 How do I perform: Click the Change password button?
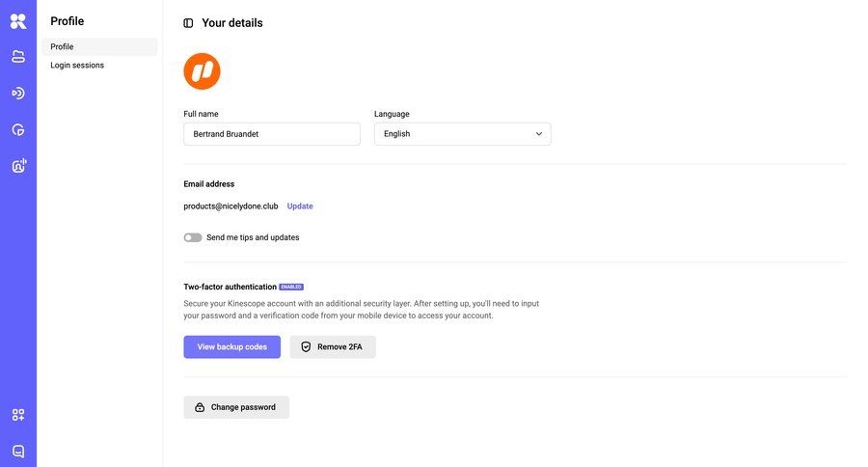(236, 407)
